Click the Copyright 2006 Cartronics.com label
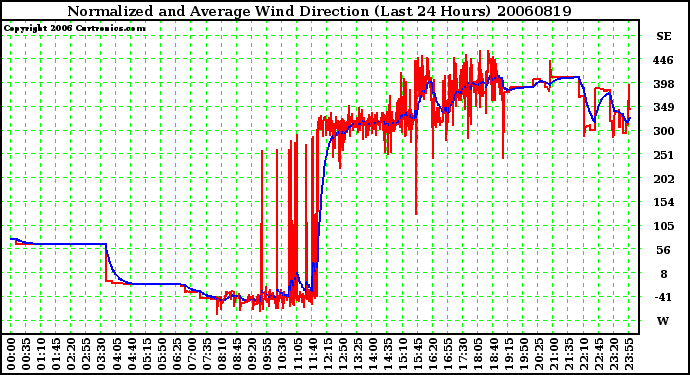690x375 pixels. pyautogui.click(x=75, y=29)
